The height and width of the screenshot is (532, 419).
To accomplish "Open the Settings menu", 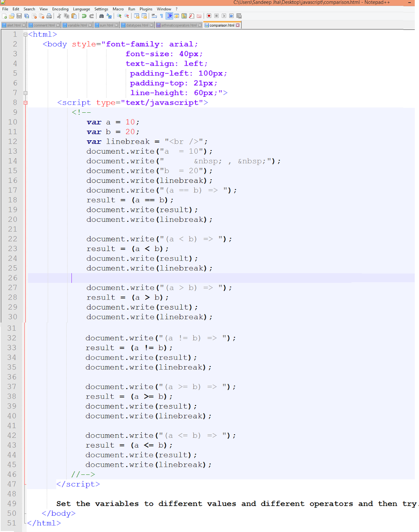I will click(x=101, y=9).
